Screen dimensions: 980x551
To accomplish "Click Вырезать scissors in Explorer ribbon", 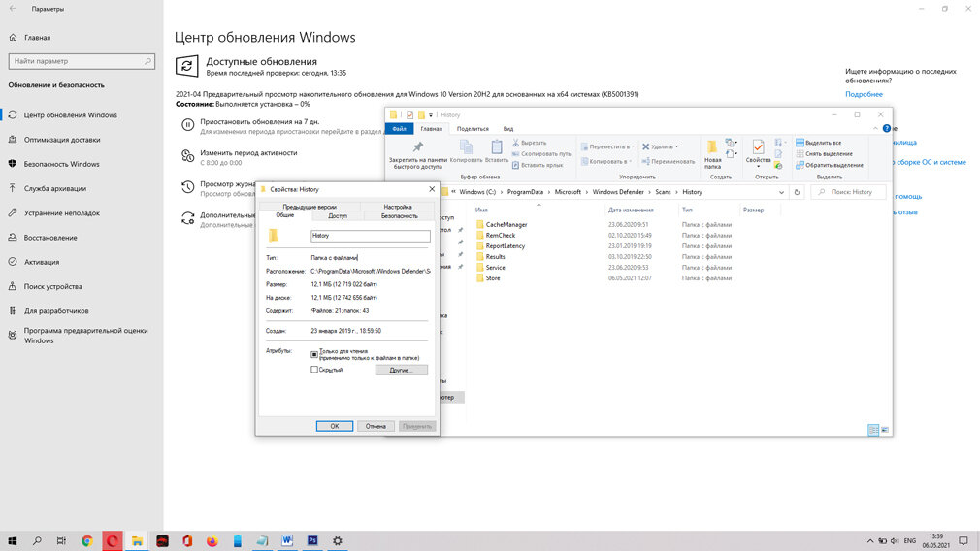I will pos(530,143).
